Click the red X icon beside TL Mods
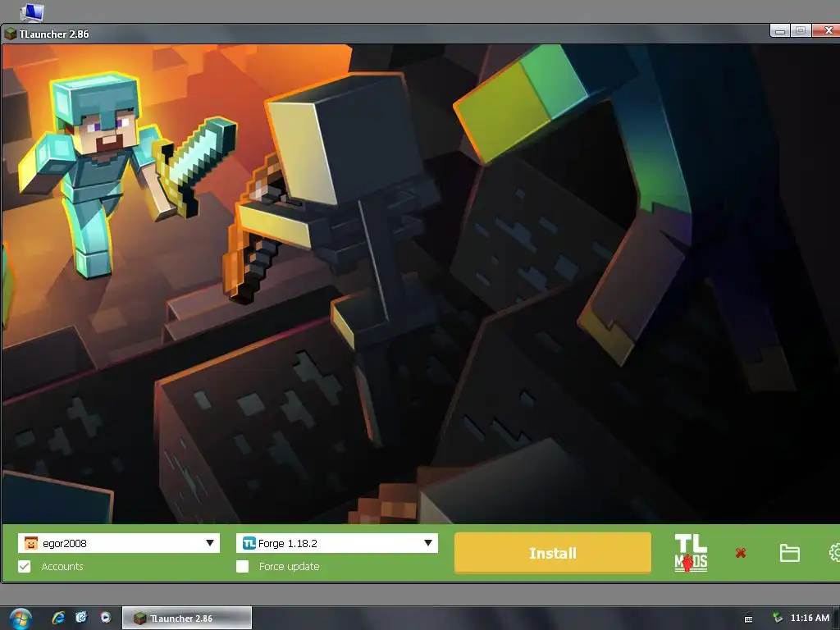Viewport: 840px width, 630px height. pyautogui.click(x=741, y=553)
